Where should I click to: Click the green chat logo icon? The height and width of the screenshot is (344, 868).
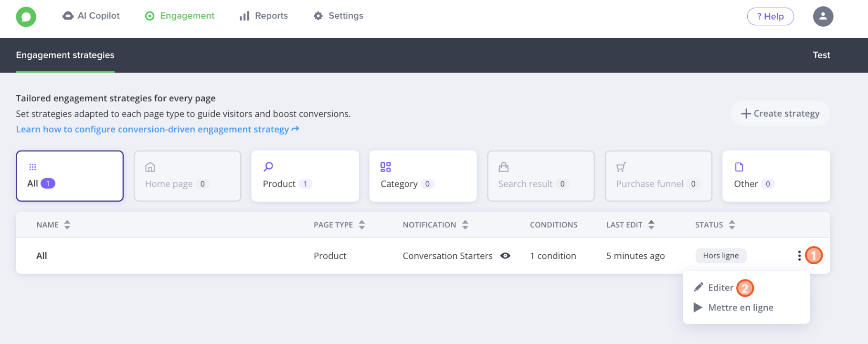click(26, 17)
